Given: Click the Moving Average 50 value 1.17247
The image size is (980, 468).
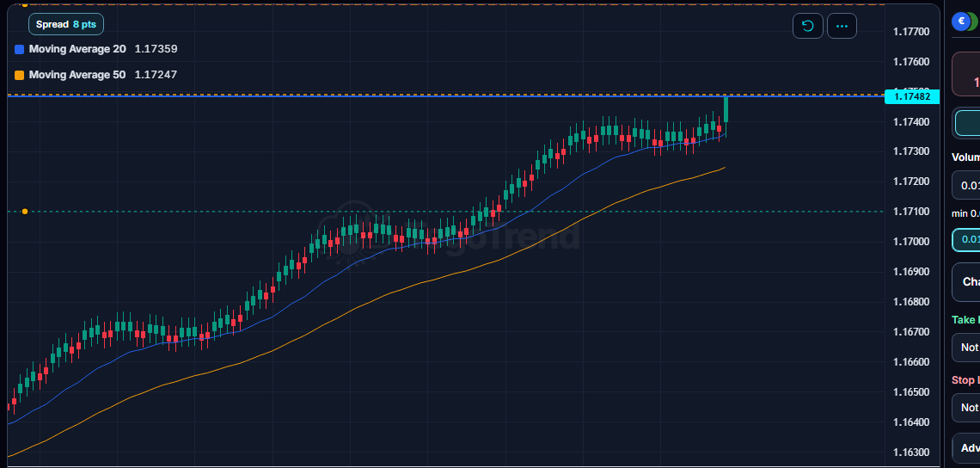Looking at the screenshot, I should click(156, 75).
